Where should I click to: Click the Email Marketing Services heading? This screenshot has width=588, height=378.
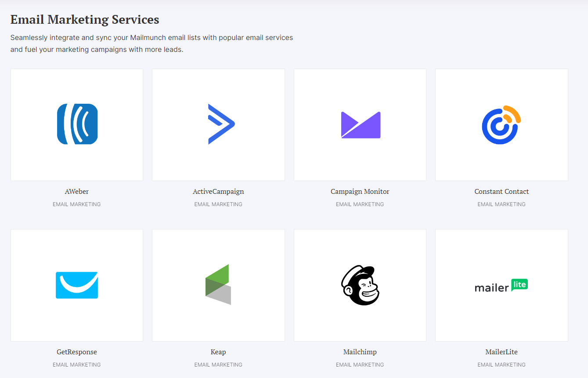point(85,20)
